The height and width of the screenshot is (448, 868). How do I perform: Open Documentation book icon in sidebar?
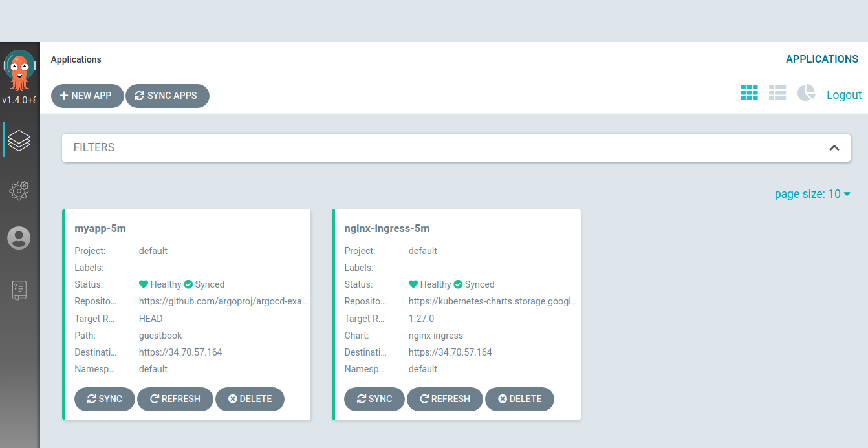coord(19,290)
